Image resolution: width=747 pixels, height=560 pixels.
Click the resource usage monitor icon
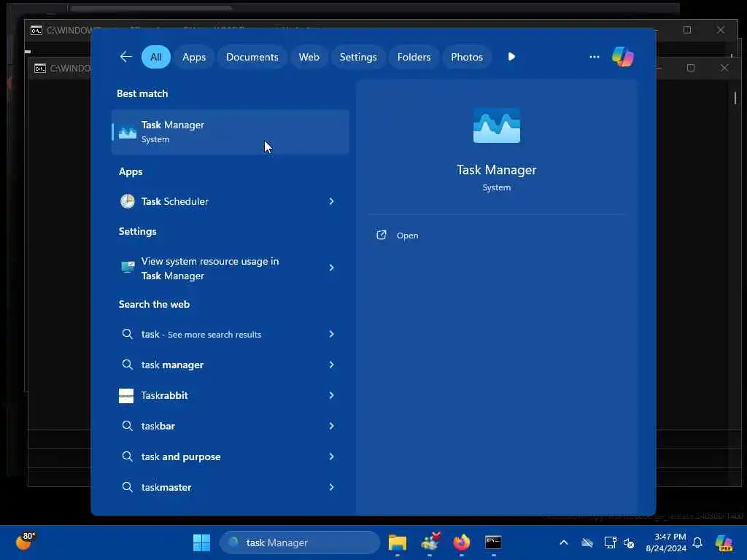point(127,267)
